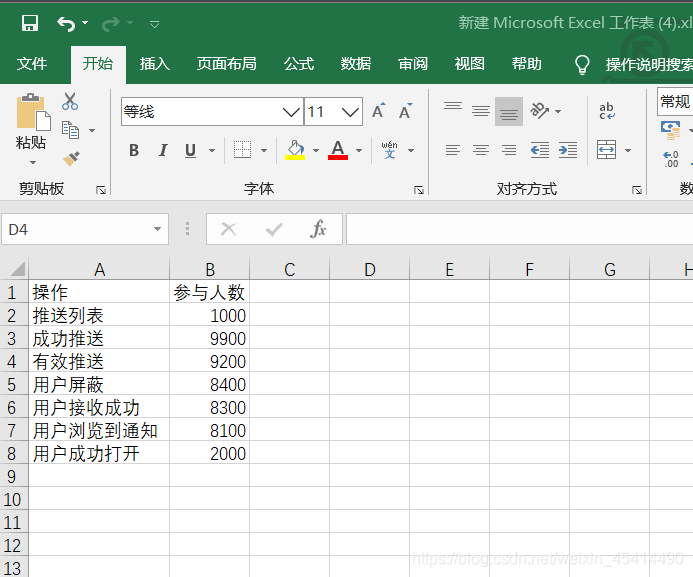Switch to the 审阅 tab

point(413,64)
